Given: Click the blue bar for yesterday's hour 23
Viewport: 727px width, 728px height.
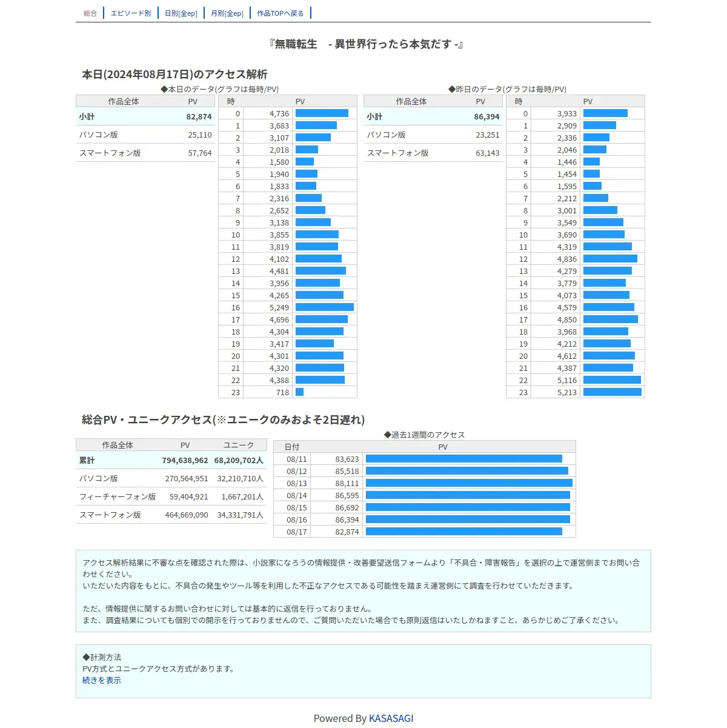Looking at the screenshot, I should [612, 392].
